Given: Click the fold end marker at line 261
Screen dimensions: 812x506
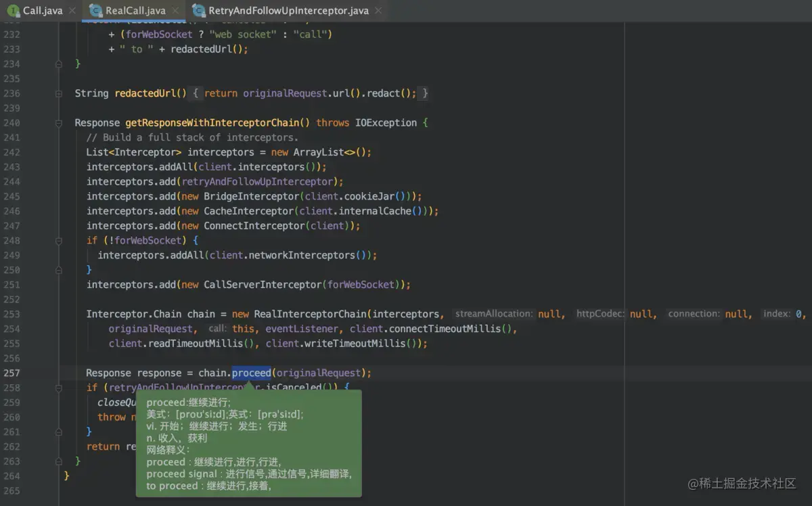Looking at the screenshot, I should (59, 432).
